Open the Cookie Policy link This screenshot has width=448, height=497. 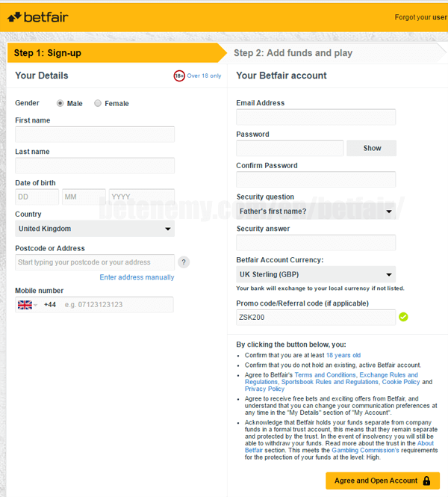(401, 382)
